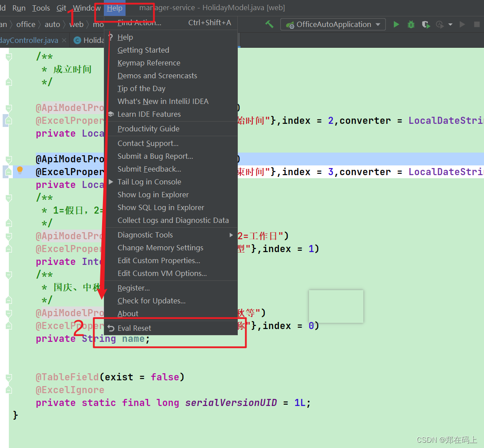The width and height of the screenshot is (484, 448).
Task: Click the yellow lightbulb intention icon
Action: [x=20, y=170]
